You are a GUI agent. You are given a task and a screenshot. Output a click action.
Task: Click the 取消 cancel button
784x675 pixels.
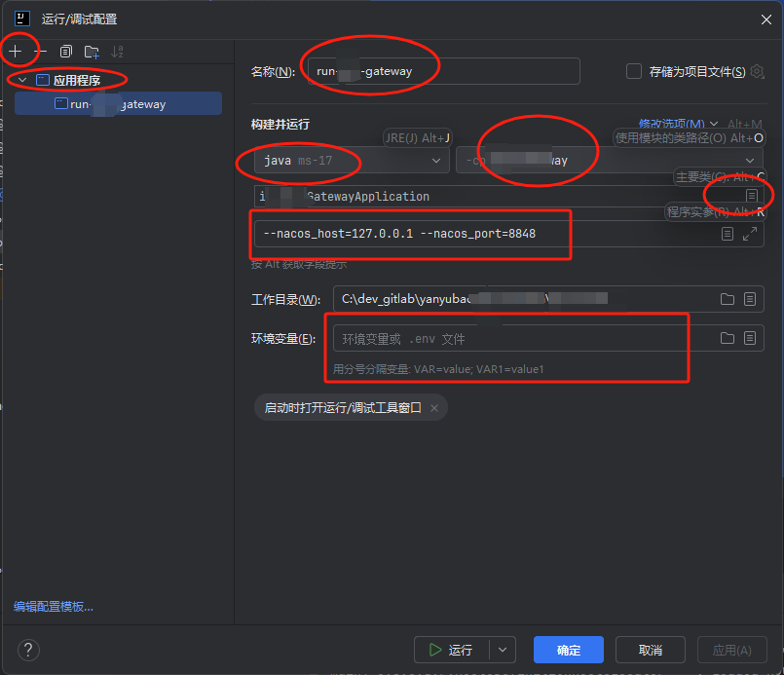tap(650, 650)
